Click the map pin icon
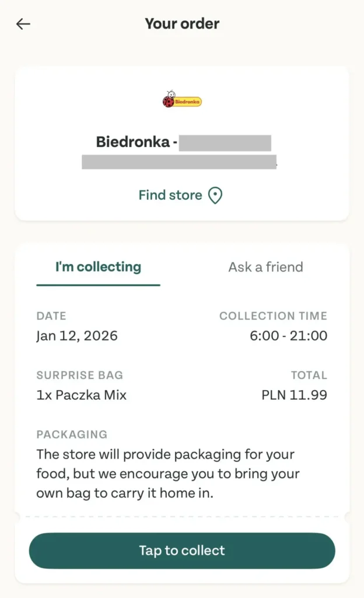 215,196
